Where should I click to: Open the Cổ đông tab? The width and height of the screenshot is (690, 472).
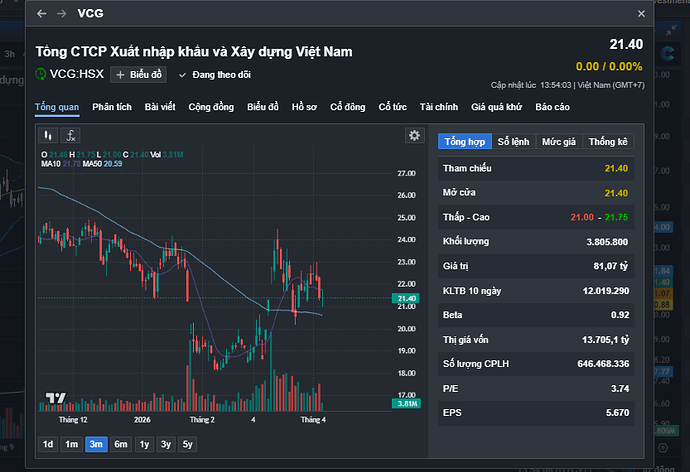point(348,107)
